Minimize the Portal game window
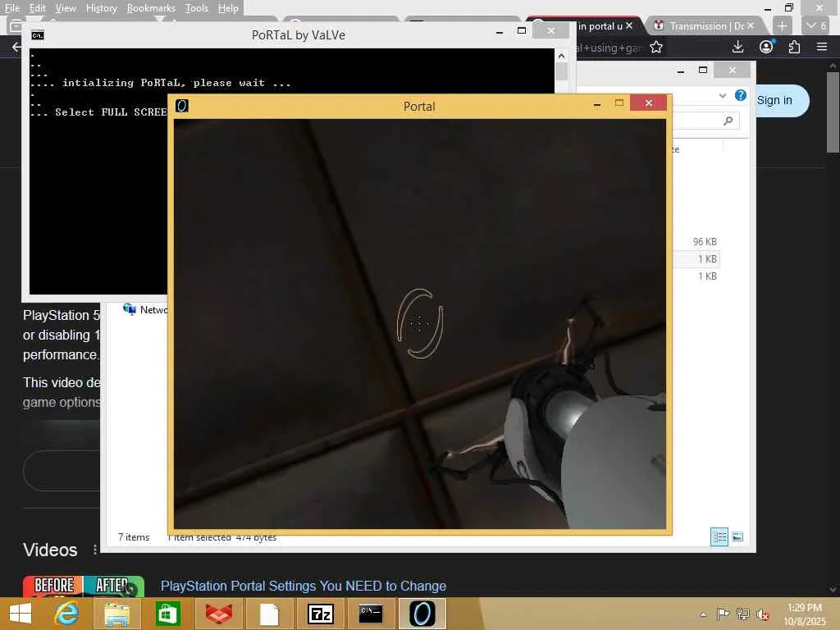The width and height of the screenshot is (840, 630). [x=597, y=103]
